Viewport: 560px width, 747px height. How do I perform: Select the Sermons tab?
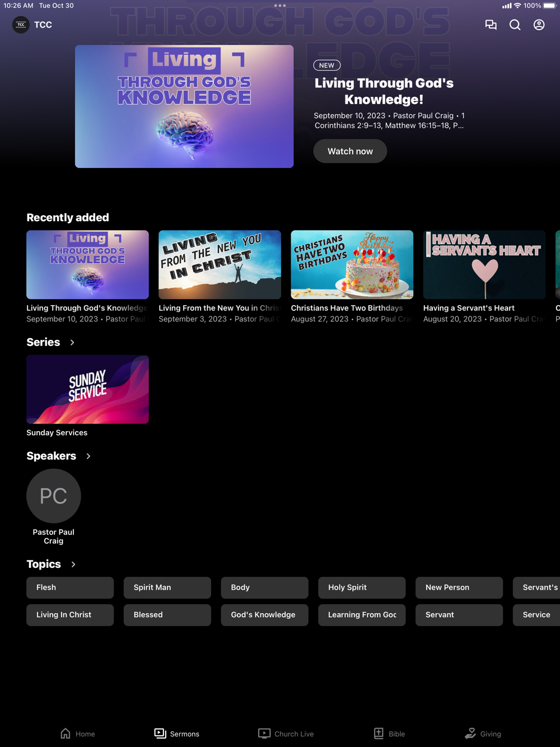coord(177,734)
